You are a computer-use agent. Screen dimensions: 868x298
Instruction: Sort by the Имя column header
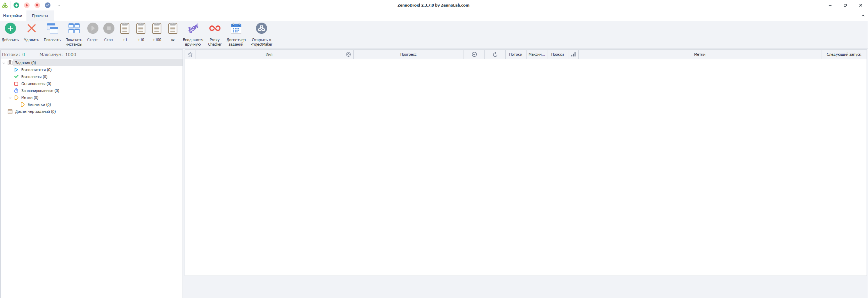coord(268,54)
